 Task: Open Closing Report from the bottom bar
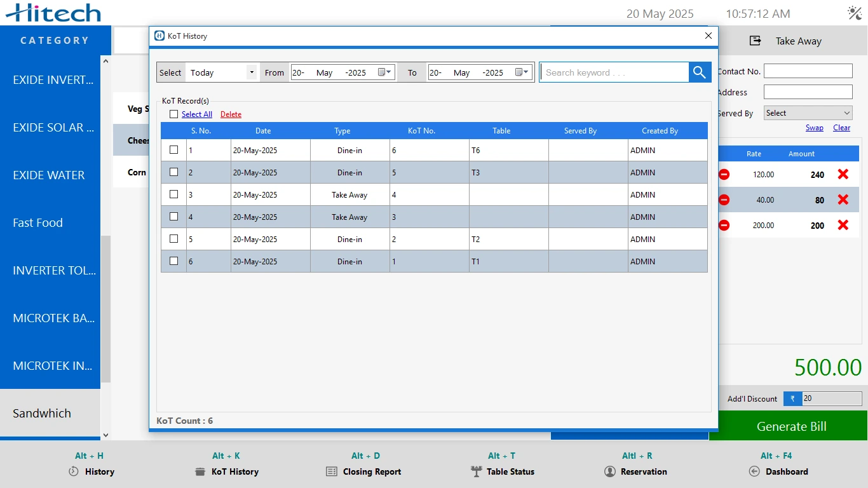[x=363, y=471]
